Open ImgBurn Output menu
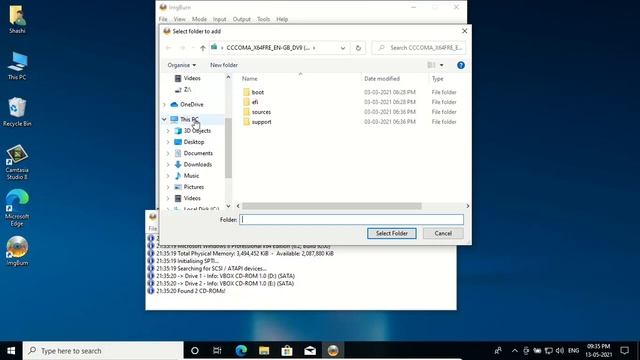Image resolution: width=640 pixels, height=360 pixels. pyautogui.click(x=242, y=19)
